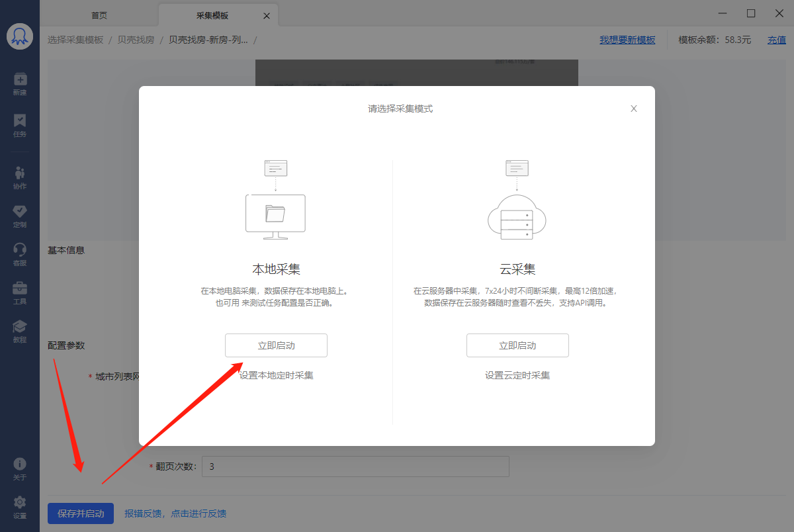Image resolution: width=794 pixels, height=532 pixels.
Task: Click the 充值 recharge link
Action: (777, 40)
